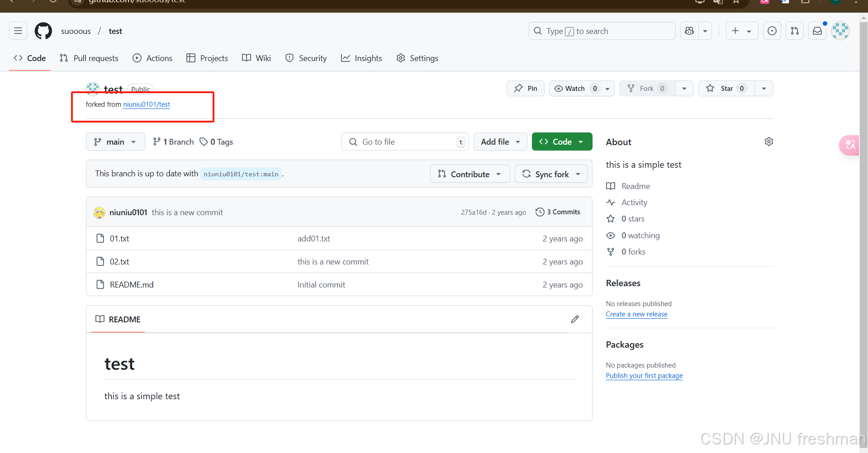Open About settings gear icon
This screenshot has height=453, width=868.
click(x=769, y=142)
